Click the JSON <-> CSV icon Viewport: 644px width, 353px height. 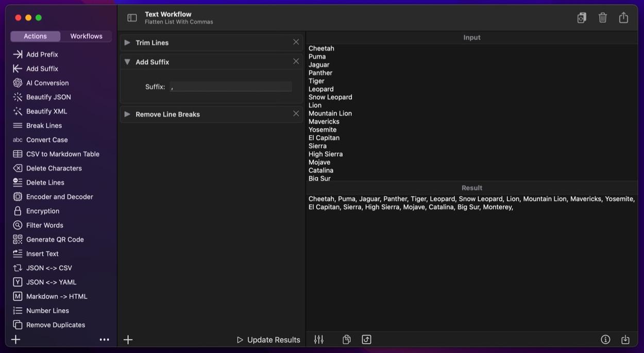tap(18, 268)
